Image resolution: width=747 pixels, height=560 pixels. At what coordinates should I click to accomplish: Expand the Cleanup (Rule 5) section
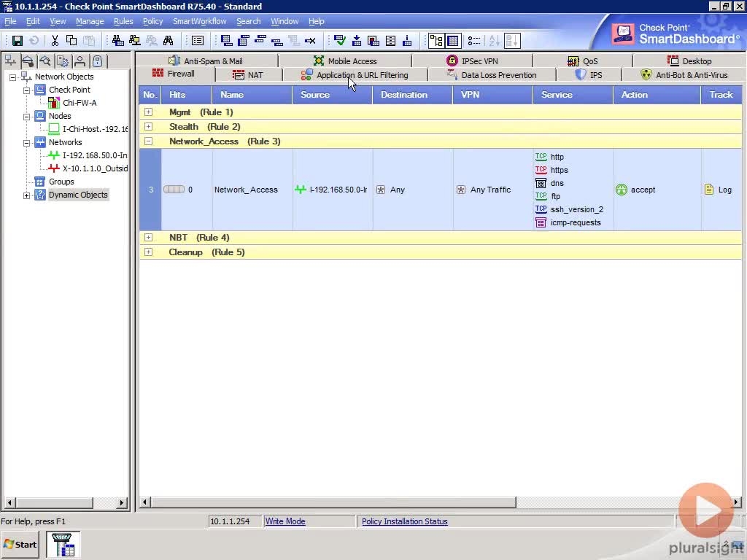tap(148, 252)
